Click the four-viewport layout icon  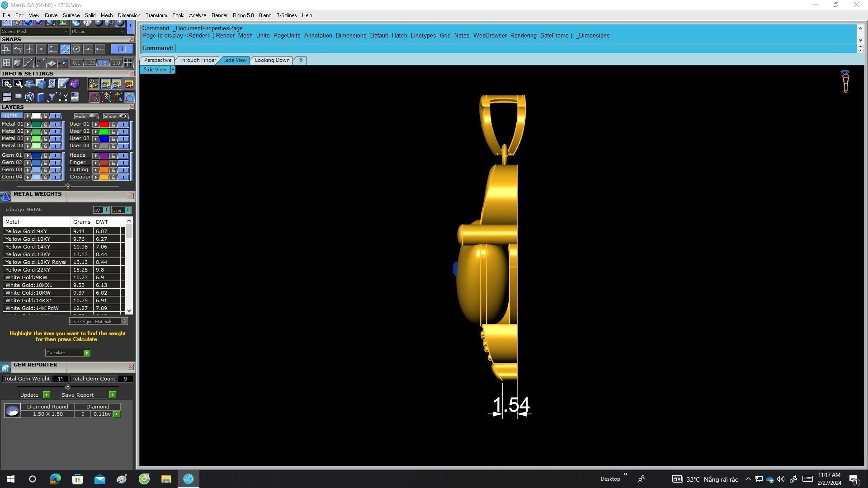(x=7, y=97)
